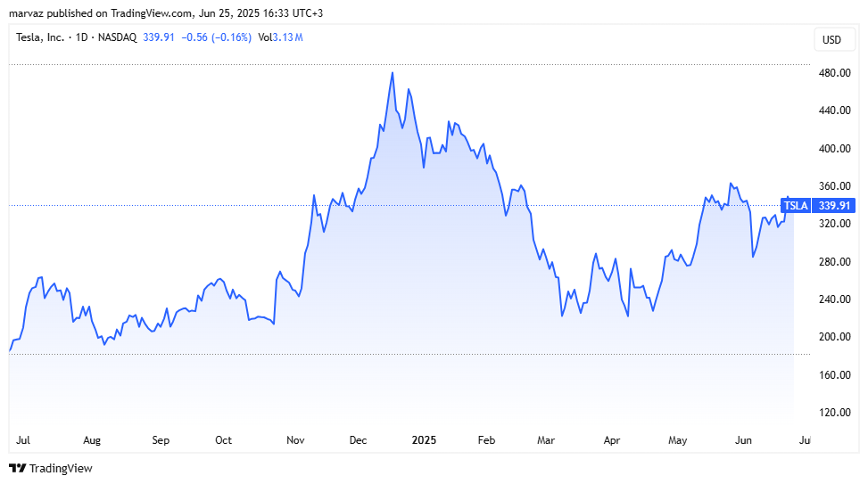This screenshot has height=484, width=868.
Task: Click the Mar label on time axis
Action: pyautogui.click(x=546, y=440)
